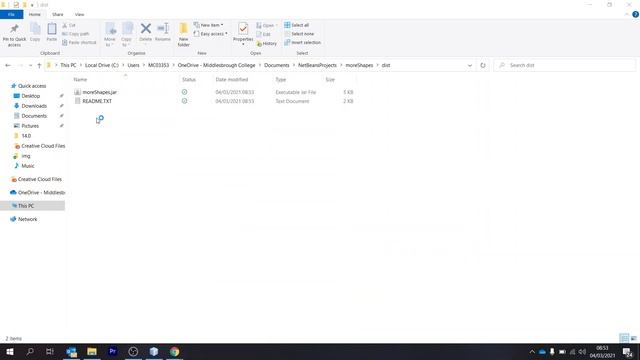The height and width of the screenshot is (360, 640).
Task: Open Downloads in sidebar
Action: pos(34,106)
